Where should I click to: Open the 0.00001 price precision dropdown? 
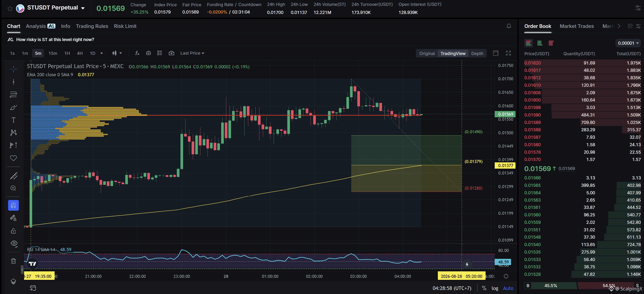628,43
